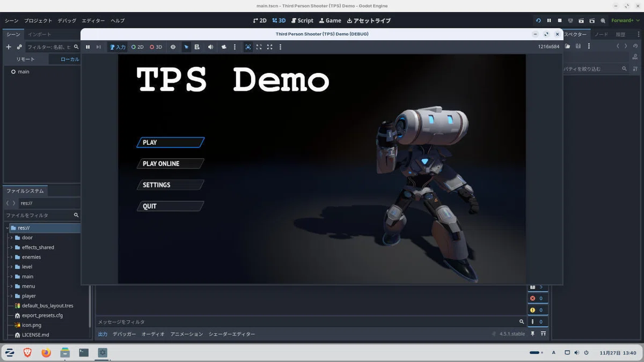644x362 pixels.
Task: Click the keep aspect fit icon in game toolbar
Action: click(259, 47)
